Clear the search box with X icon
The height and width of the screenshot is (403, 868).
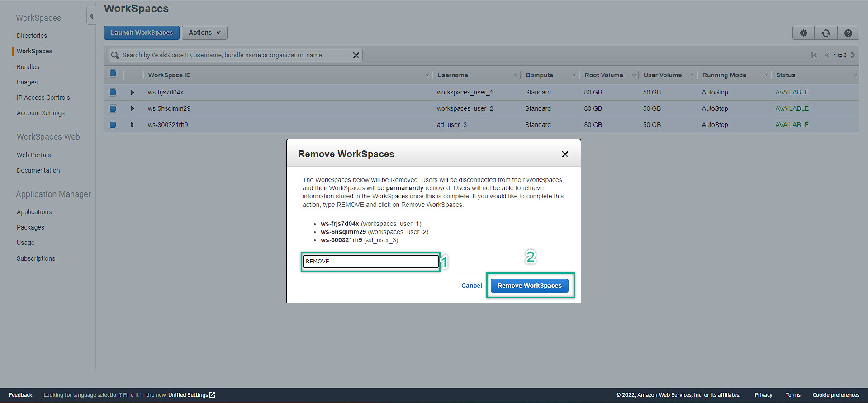coord(356,55)
